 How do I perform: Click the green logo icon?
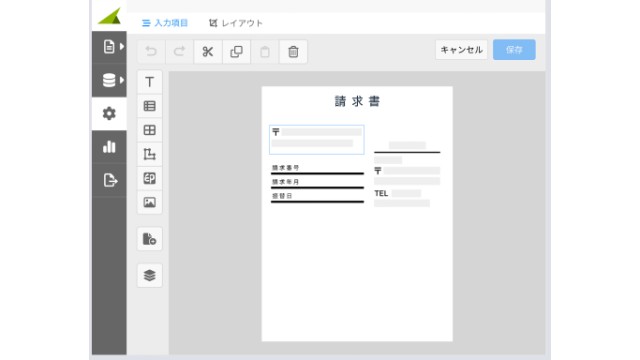(x=110, y=16)
